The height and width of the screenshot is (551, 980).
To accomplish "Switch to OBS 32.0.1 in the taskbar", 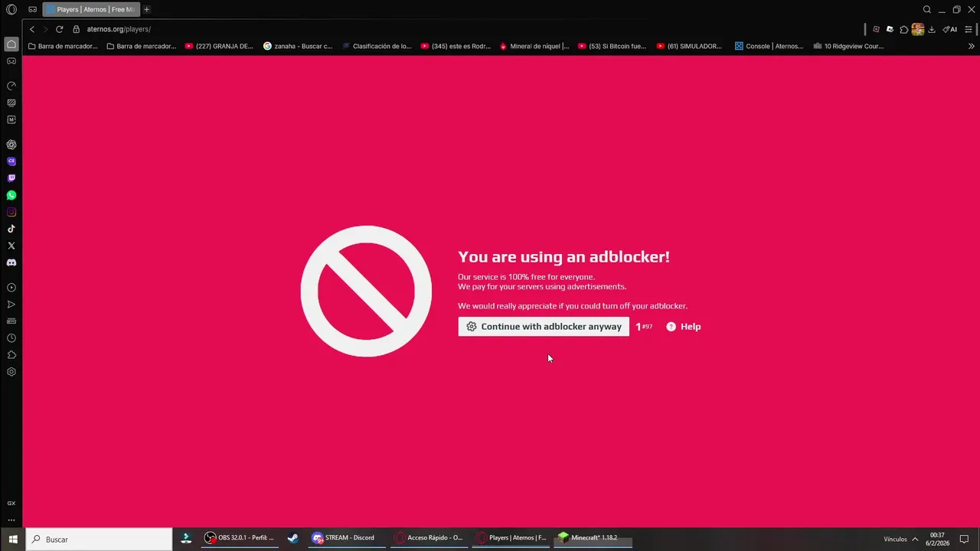I will click(239, 538).
